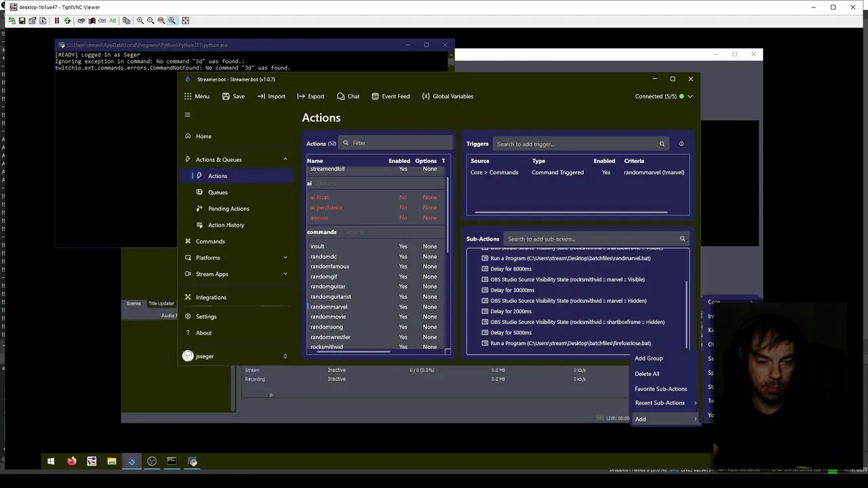Set TightVNC zoom to 100%

point(161,21)
